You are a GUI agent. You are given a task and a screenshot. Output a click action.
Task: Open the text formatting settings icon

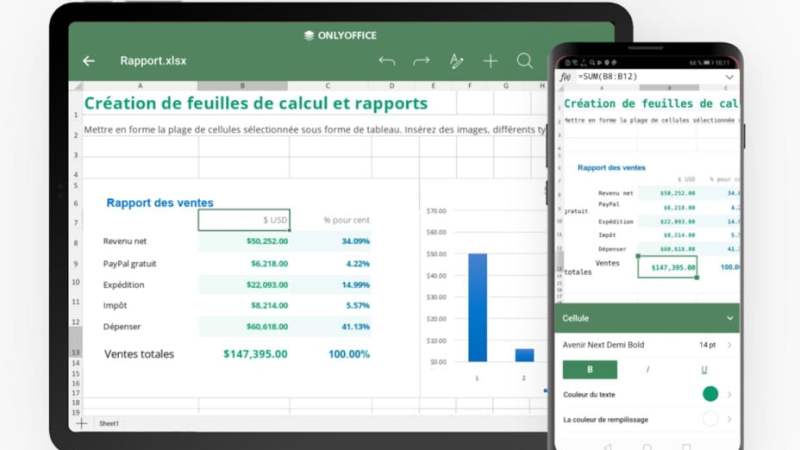coord(456,61)
